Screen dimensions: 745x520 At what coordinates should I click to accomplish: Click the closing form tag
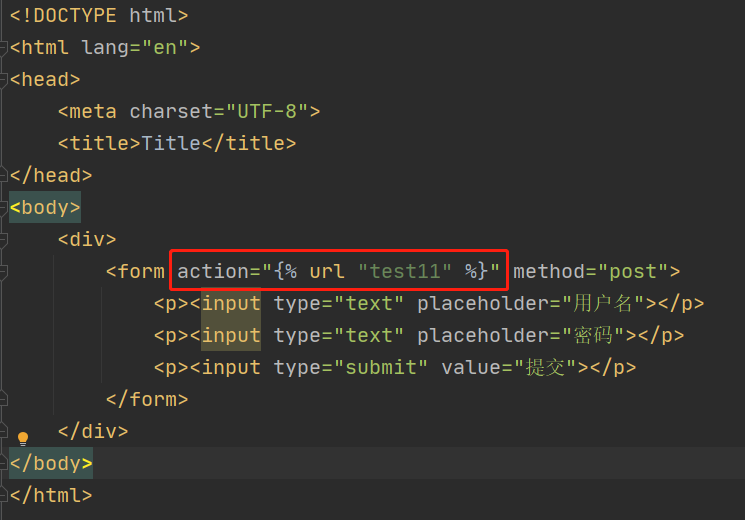pyautogui.click(x=147, y=399)
